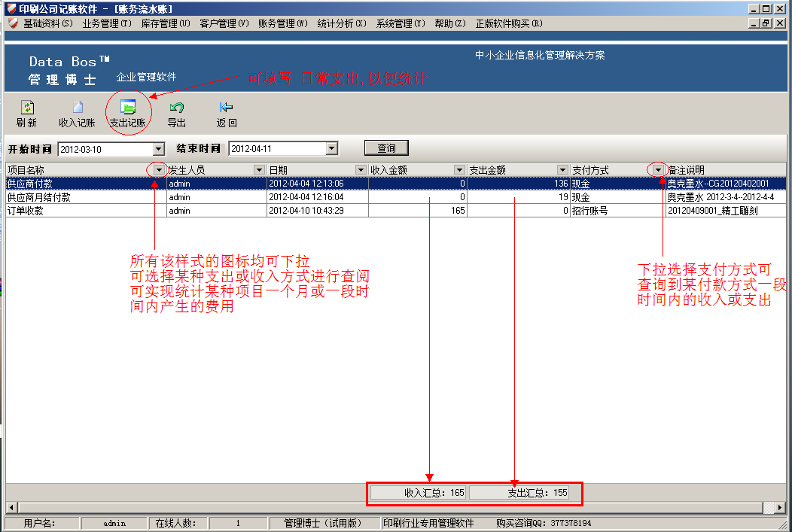The image size is (792, 532).
Task: Open 支付方式 column filter dropdown
Action: (658, 171)
